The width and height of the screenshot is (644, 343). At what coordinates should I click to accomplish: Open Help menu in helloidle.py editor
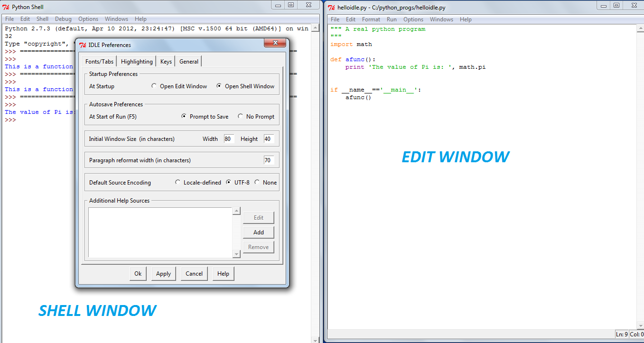pyautogui.click(x=466, y=19)
